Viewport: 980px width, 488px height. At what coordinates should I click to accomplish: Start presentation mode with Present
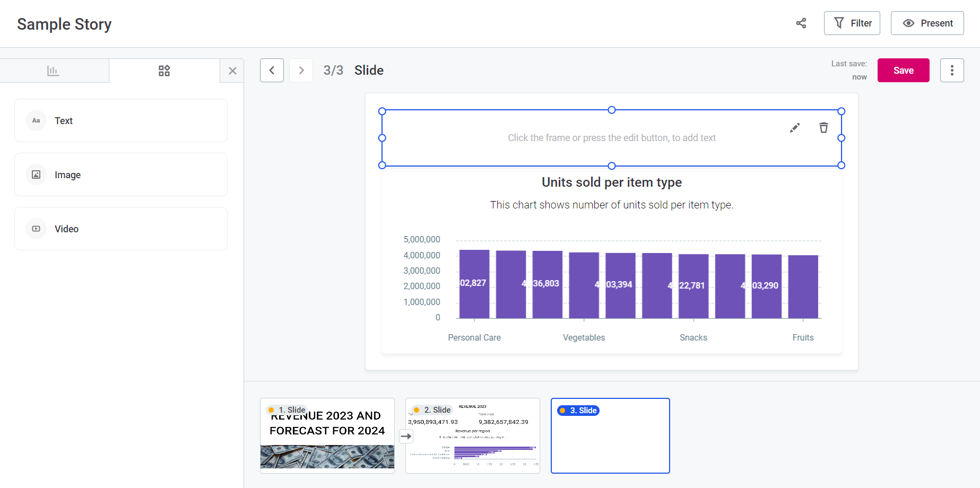tap(927, 23)
